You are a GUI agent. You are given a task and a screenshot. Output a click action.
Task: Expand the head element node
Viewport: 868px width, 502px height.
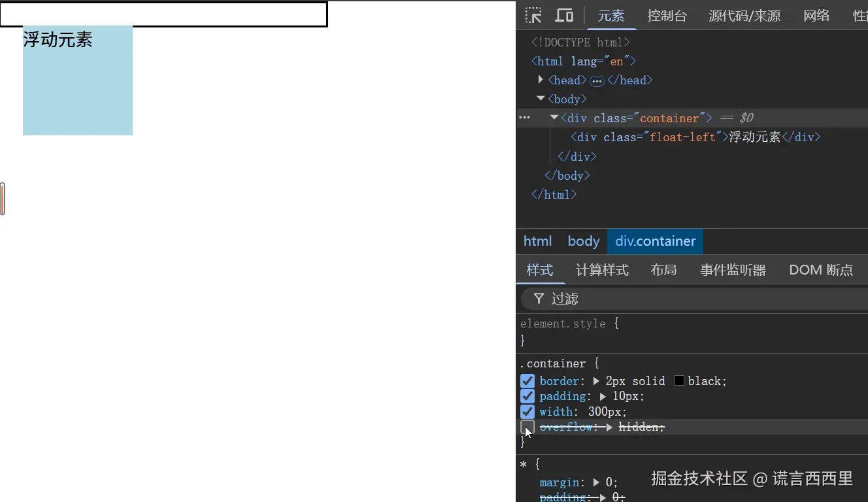point(541,80)
